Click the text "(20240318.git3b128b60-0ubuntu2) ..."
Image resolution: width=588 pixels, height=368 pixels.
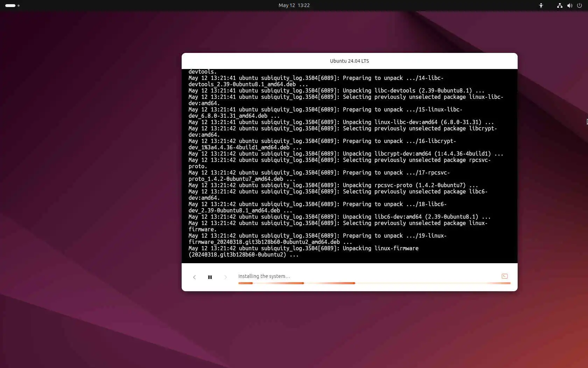click(244, 254)
